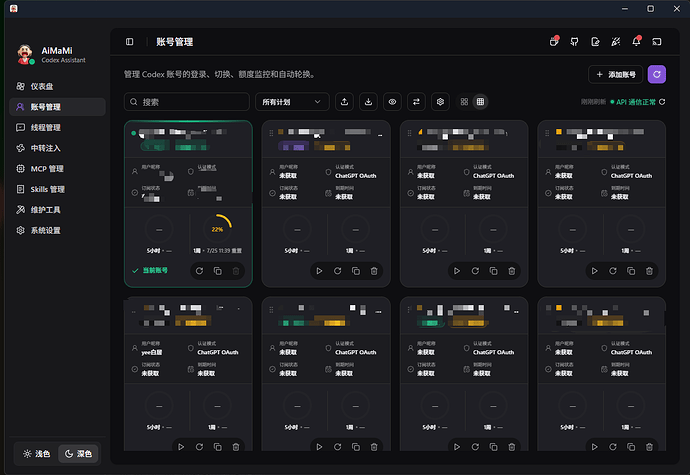Refresh API status next to API 通信正常
Screen dimensions: 690x475
click(662, 102)
